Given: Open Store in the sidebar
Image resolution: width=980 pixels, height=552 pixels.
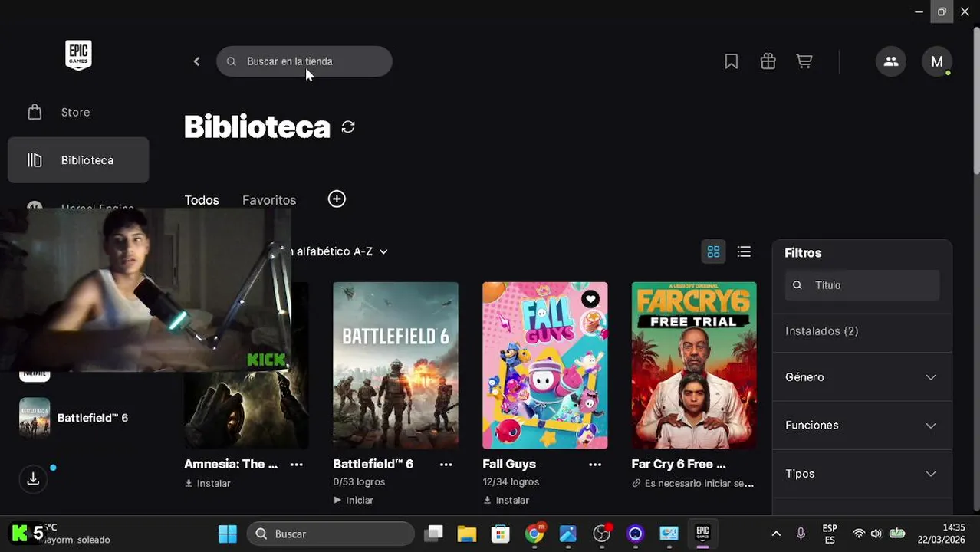Looking at the screenshot, I should click(x=78, y=112).
